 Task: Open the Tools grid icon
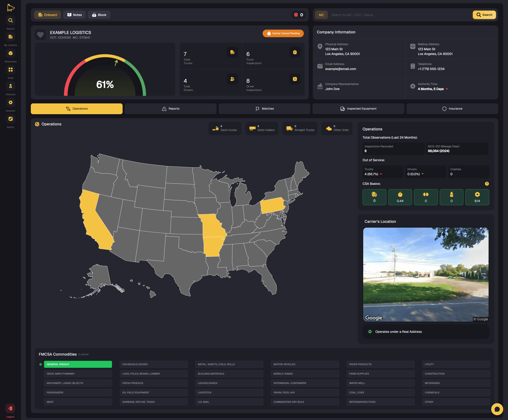10,70
